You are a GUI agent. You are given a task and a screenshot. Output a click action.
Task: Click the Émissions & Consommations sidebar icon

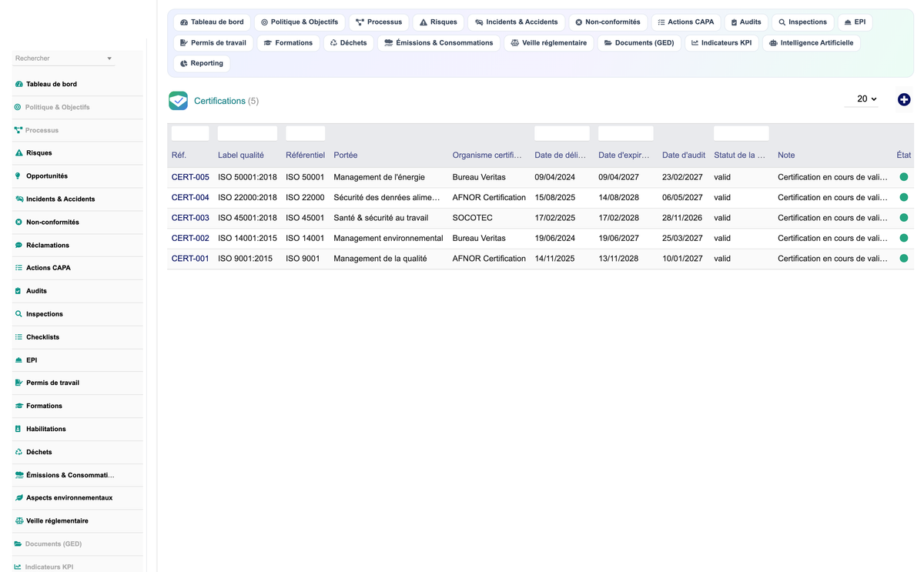click(x=19, y=475)
